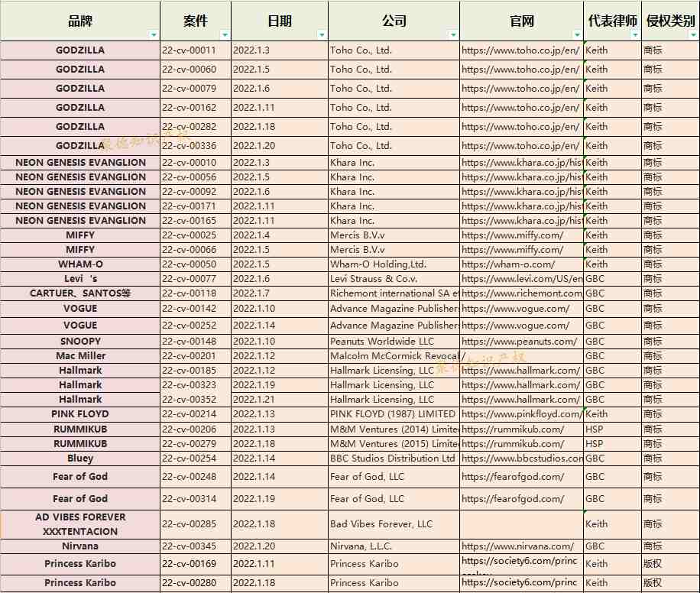700x593 pixels.
Task: Open the https://www.nirvana.com/ link
Action: coord(518,546)
